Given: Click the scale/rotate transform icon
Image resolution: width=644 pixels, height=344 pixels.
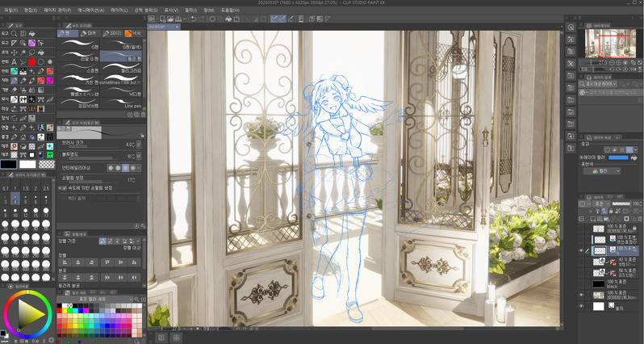Looking at the screenshot, I should (236, 19).
